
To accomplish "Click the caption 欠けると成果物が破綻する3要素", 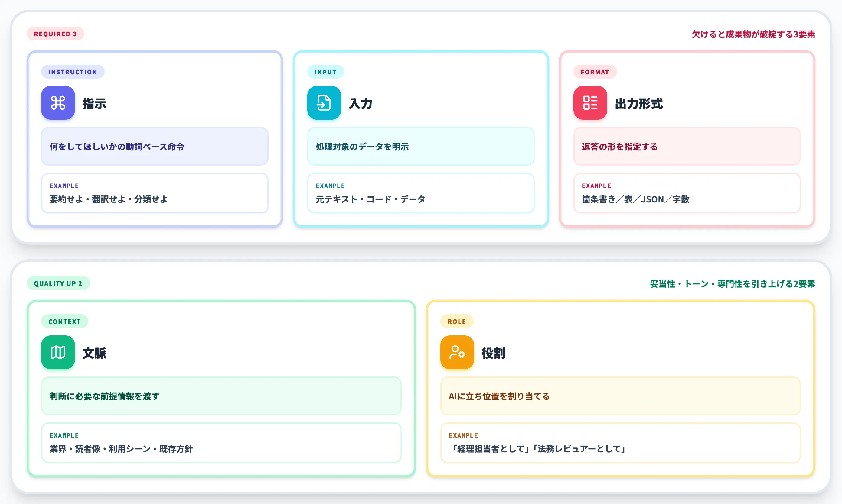I will pos(753,34).
